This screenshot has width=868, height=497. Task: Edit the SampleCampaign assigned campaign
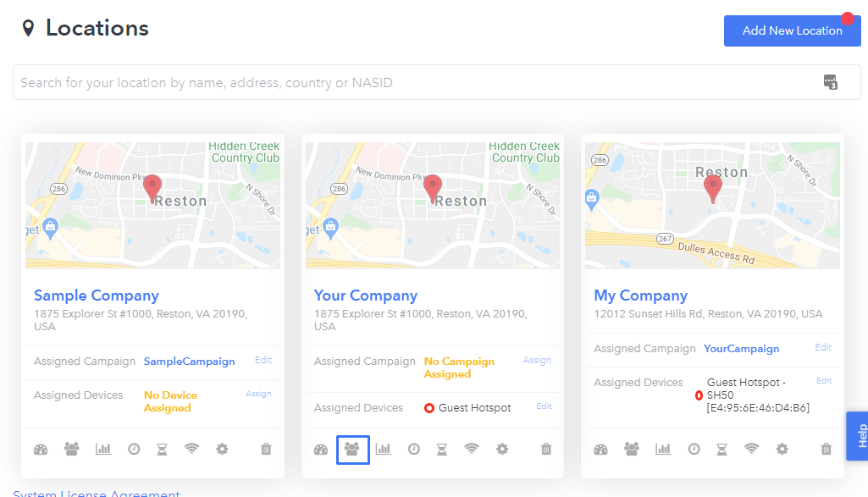point(263,360)
